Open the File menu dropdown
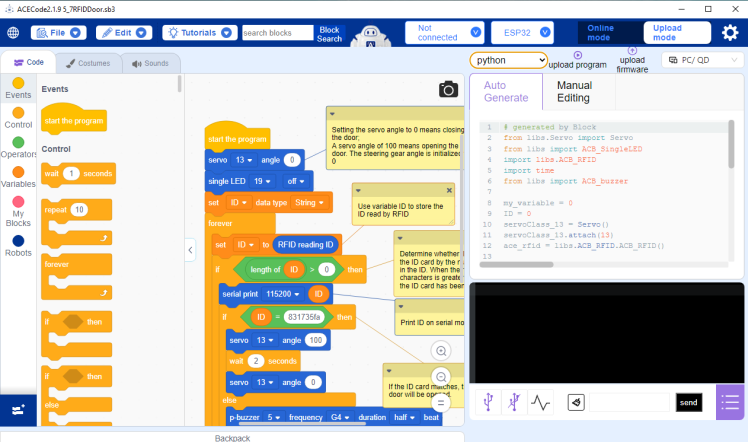The height and width of the screenshot is (442, 748). pyautogui.click(x=58, y=32)
